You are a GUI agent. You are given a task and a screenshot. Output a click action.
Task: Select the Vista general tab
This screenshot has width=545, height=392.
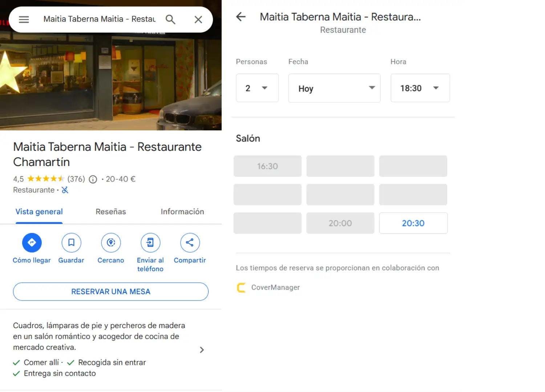tap(39, 212)
